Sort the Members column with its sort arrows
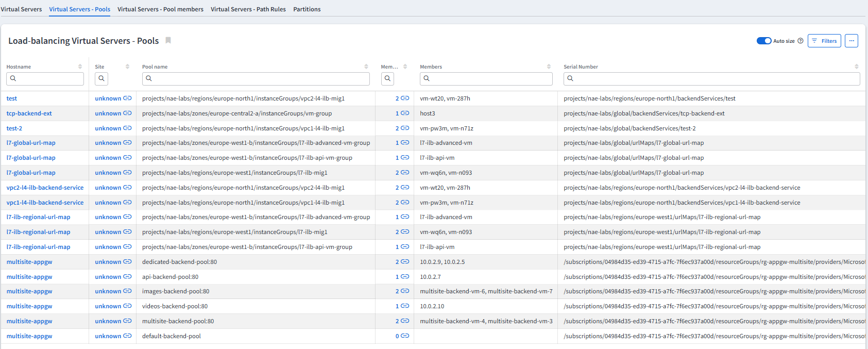 [x=549, y=67]
